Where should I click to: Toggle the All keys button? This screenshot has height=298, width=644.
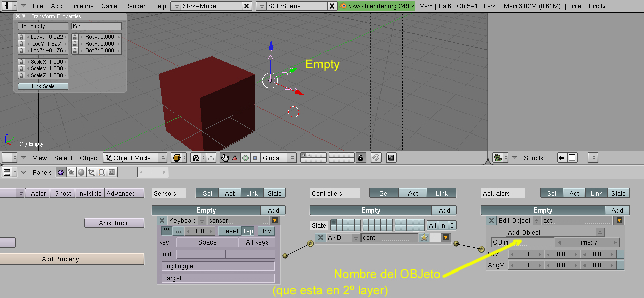257,242
